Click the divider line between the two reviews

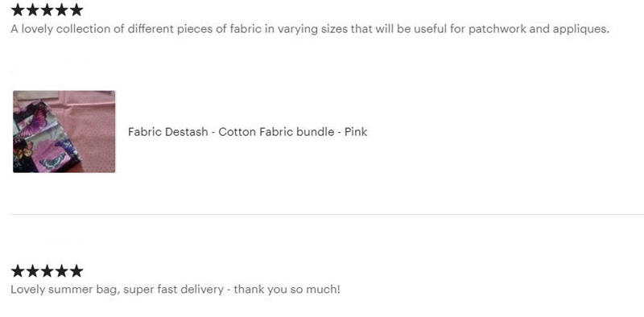327,214
